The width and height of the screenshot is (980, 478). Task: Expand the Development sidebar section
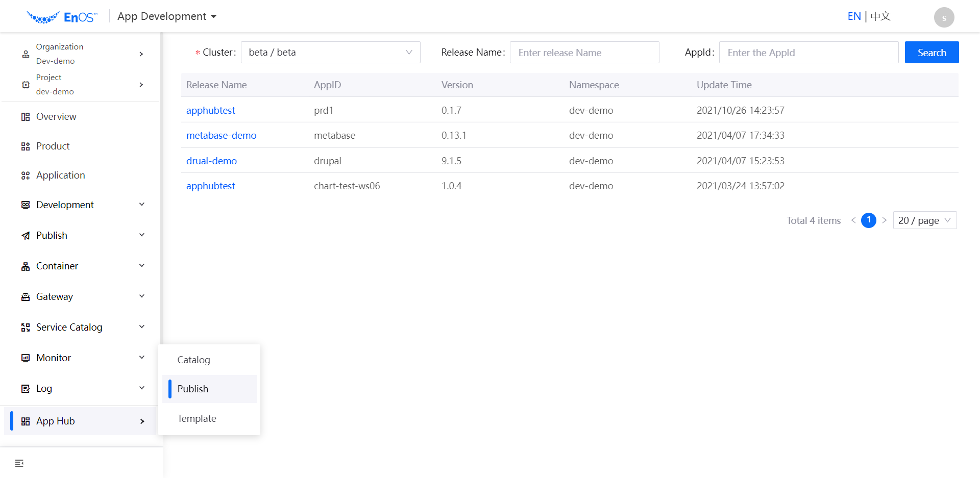[x=82, y=205]
